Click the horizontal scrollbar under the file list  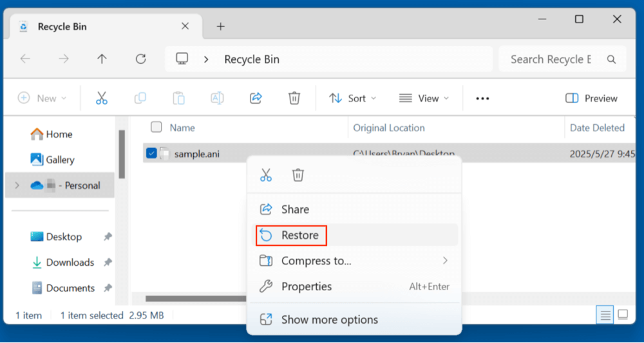(x=196, y=299)
